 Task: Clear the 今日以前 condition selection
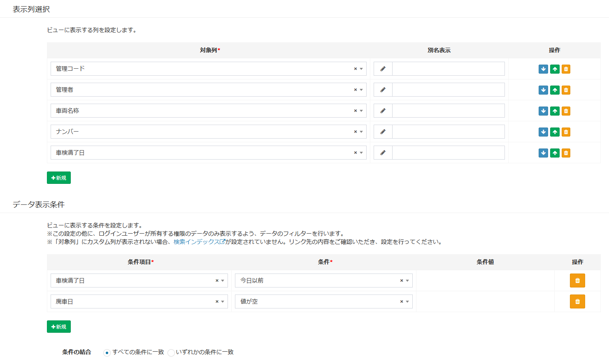click(402, 281)
